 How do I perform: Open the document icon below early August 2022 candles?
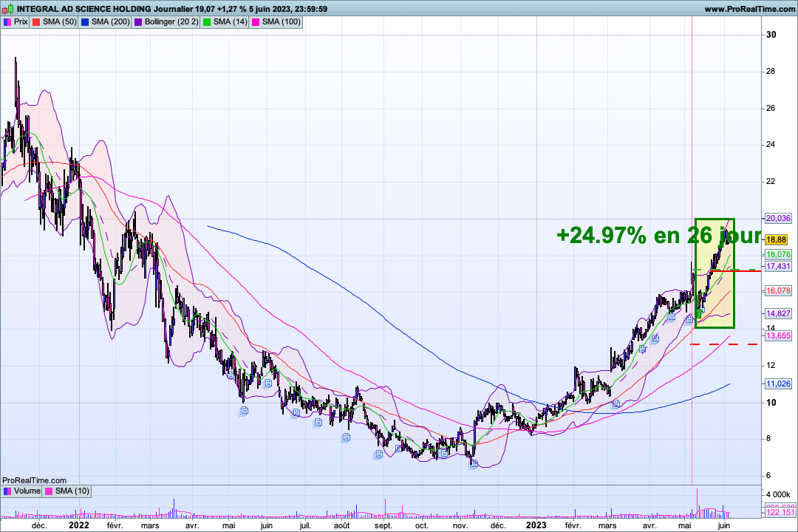pos(346,437)
